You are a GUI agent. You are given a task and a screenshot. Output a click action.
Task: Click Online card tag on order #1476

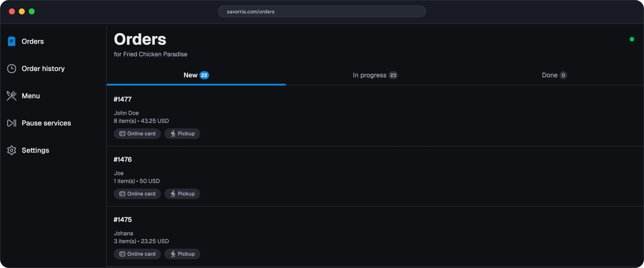point(137,194)
